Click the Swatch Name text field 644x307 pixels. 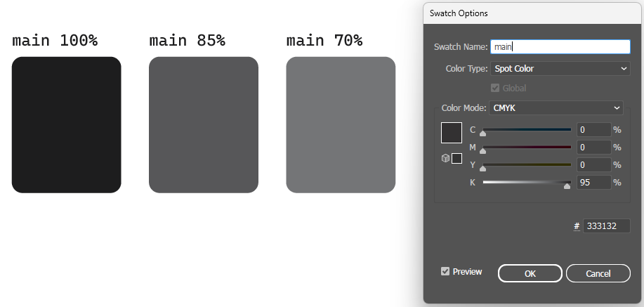coord(560,47)
